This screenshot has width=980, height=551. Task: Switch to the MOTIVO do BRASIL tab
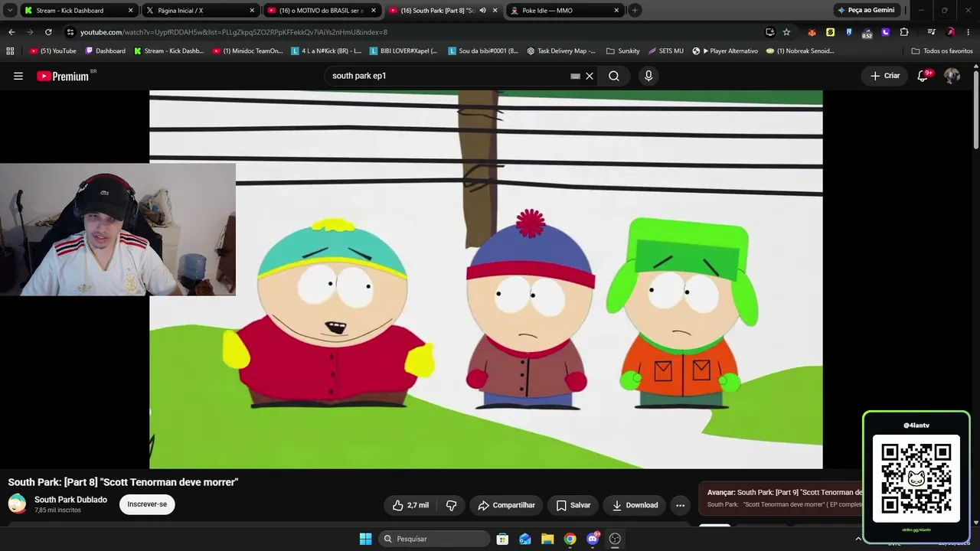(x=322, y=11)
